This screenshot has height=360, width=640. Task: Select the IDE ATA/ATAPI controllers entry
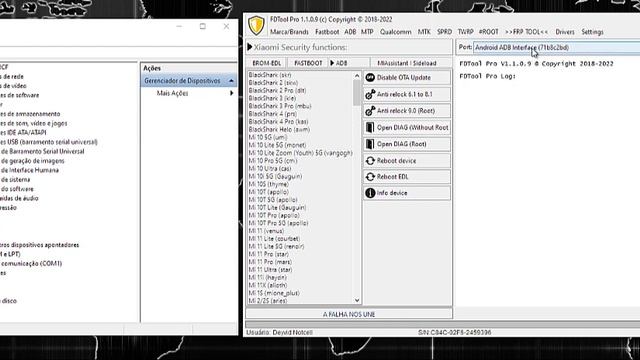pos(23,133)
